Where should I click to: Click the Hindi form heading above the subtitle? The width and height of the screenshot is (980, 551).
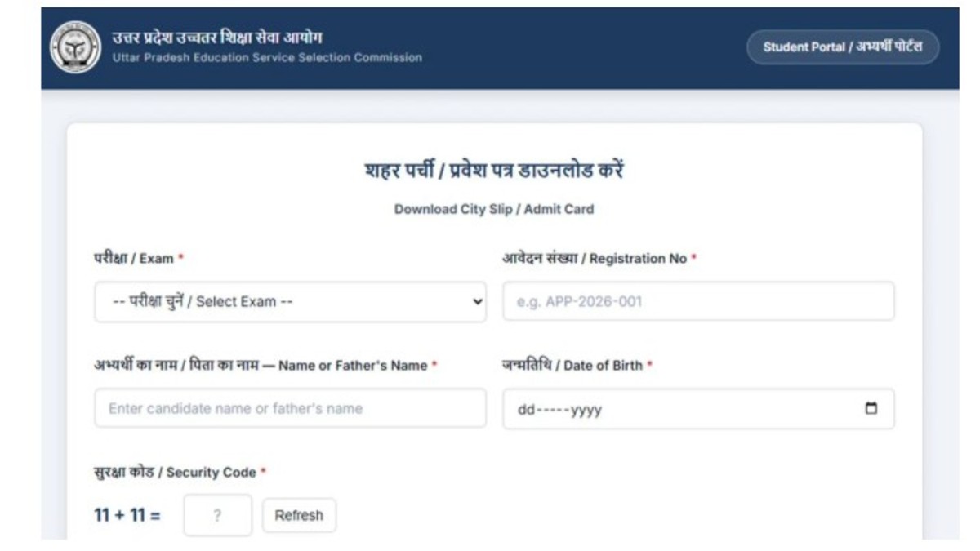pyautogui.click(x=494, y=172)
